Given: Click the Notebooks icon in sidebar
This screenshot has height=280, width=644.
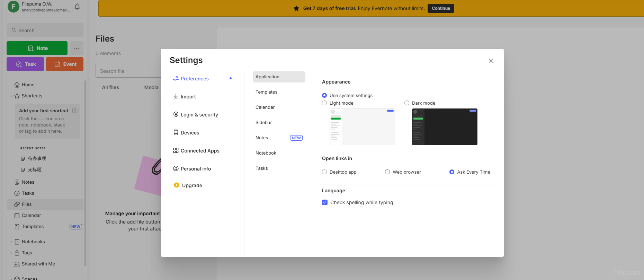Looking at the screenshot, I should (17, 242).
